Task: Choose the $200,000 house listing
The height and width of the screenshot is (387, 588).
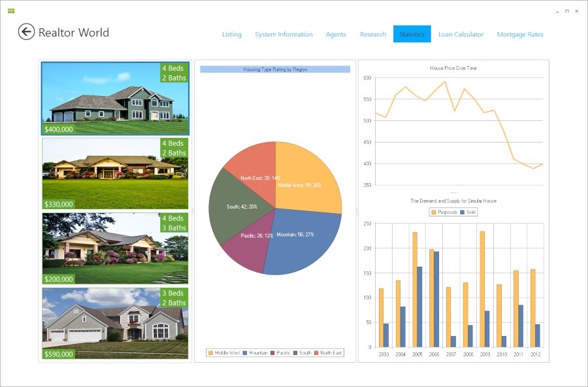Action: point(115,248)
